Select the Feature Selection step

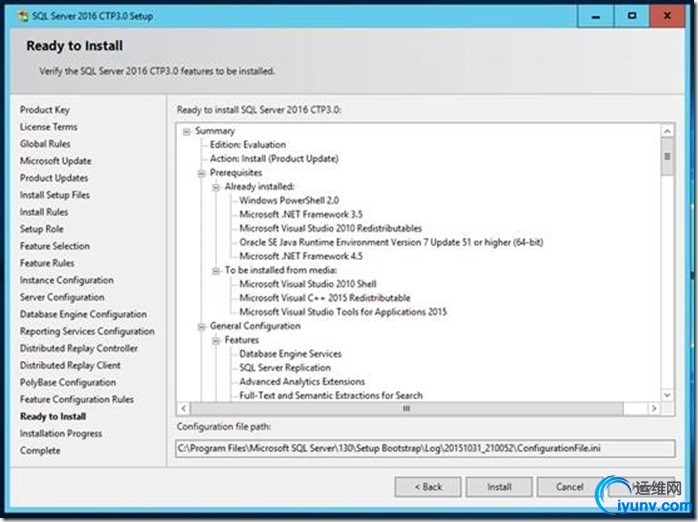(x=55, y=246)
